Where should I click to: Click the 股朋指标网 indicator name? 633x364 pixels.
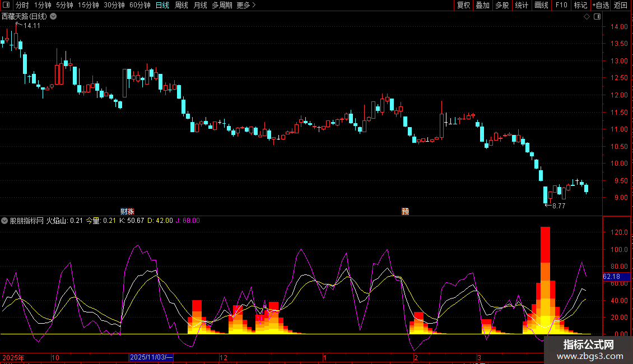(x=27, y=221)
